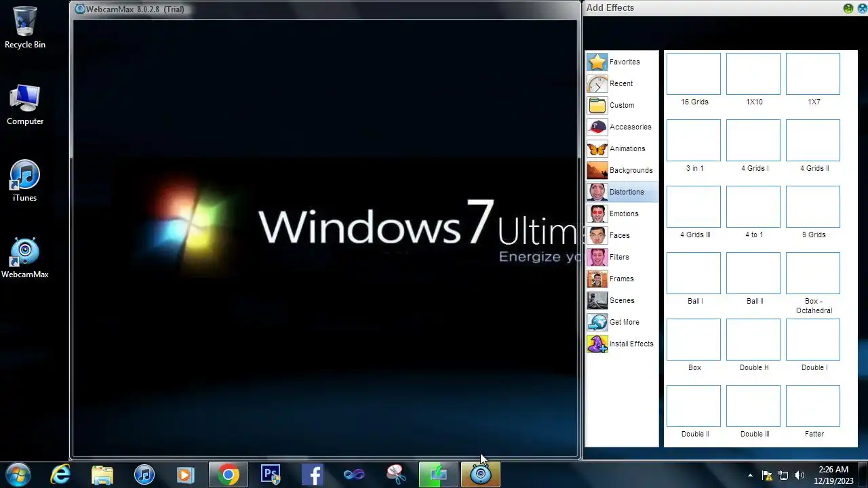868x488 pixels.
Task: Select the WebcamMax desktop shortcut
Action: pyautogui.click(x=25, y=258)
